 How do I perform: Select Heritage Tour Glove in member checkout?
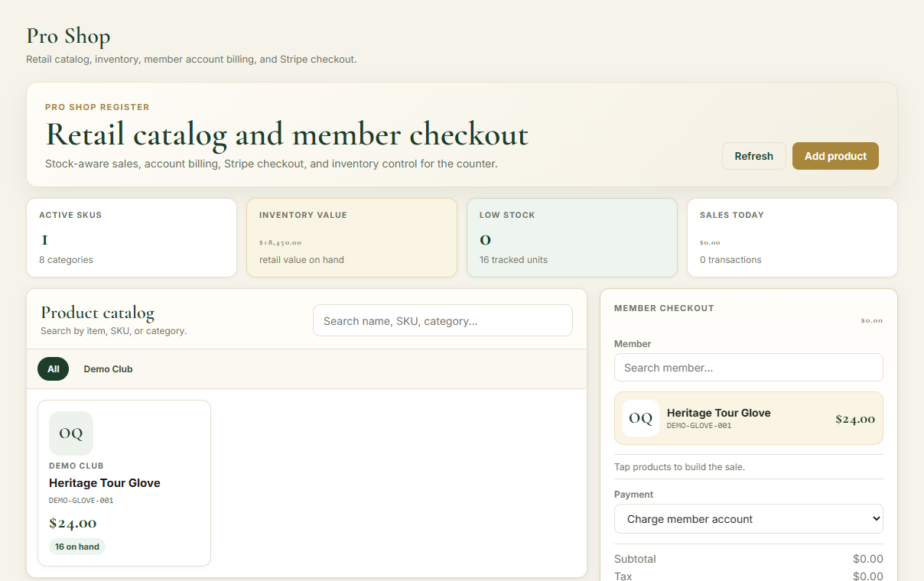click(x=749, y=418)
